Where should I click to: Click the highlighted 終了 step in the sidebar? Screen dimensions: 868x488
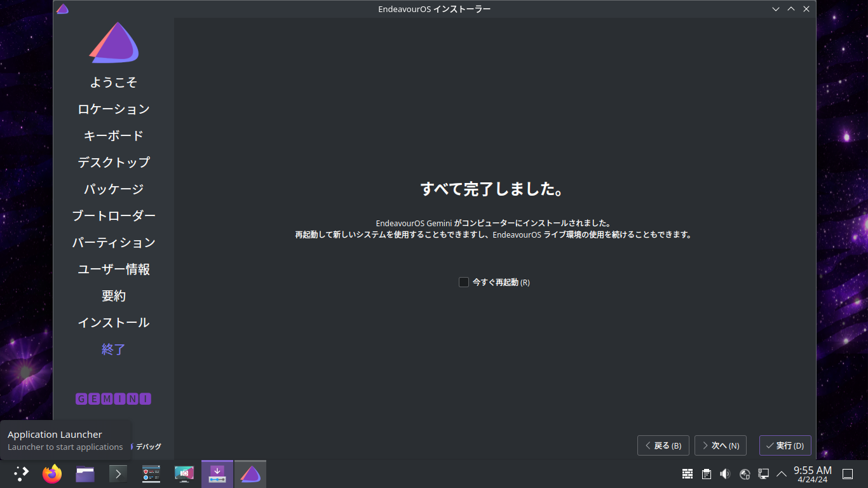(114, 349)
